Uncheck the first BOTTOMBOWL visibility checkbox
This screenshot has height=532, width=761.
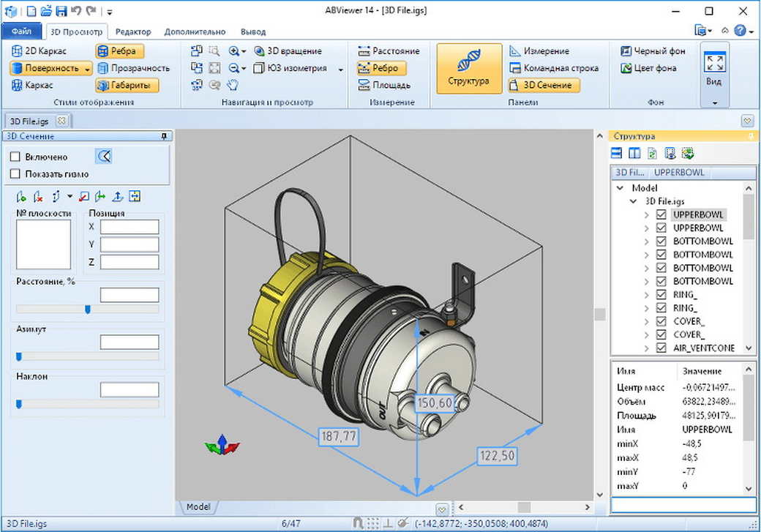coord(661,241)
